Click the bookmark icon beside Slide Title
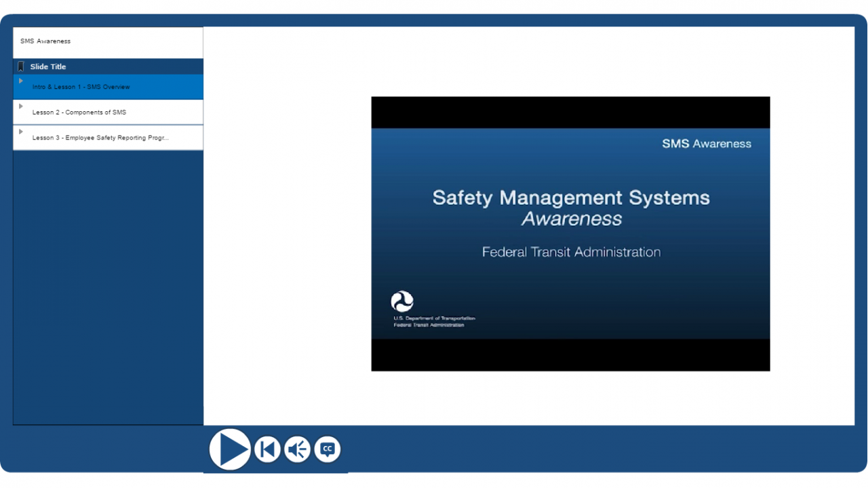 click(21, 66)
